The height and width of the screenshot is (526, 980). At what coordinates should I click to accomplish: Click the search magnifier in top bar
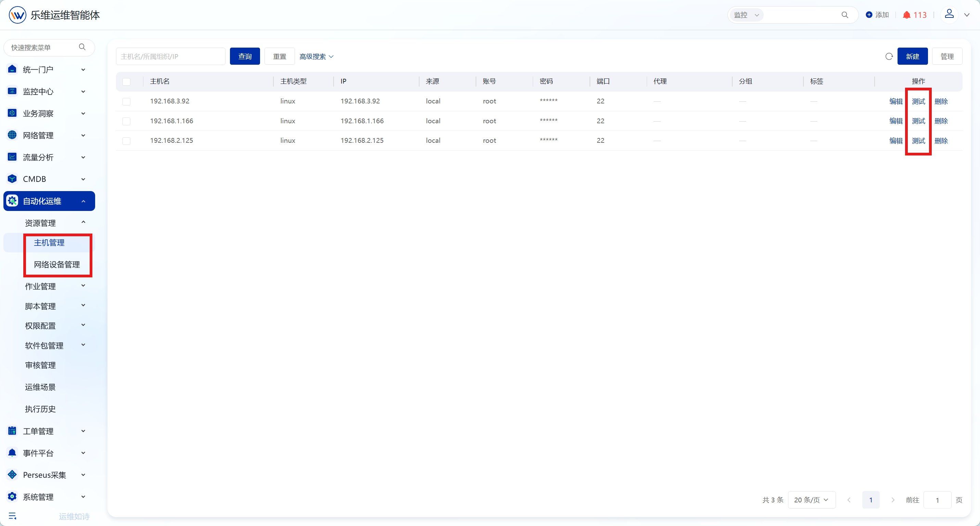tap(844, 15)
